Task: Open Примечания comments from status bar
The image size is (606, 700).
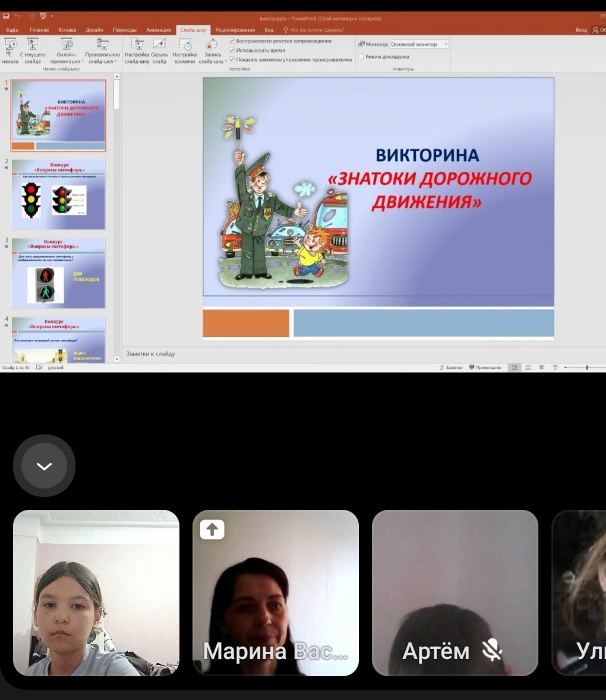Action: (485, 367)
